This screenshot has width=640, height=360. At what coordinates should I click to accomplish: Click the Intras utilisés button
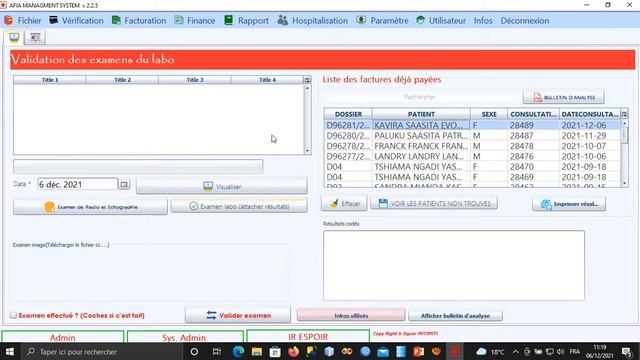[351, 316]
